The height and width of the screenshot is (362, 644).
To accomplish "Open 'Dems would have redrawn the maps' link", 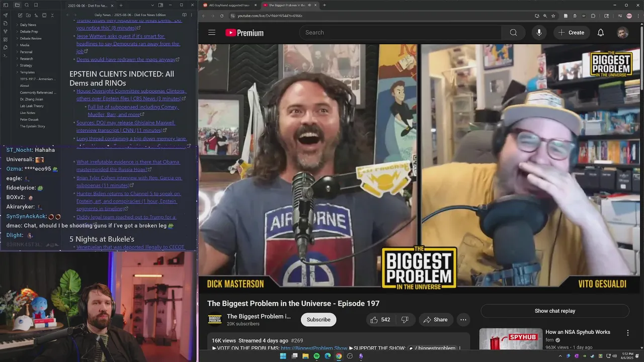I will pyautogui.click(x=126, y=59).
